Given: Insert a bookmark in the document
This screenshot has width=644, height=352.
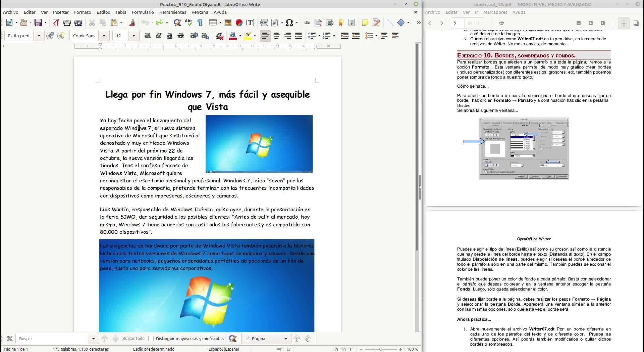Looking at the screenshot, I should pos(341,23).
